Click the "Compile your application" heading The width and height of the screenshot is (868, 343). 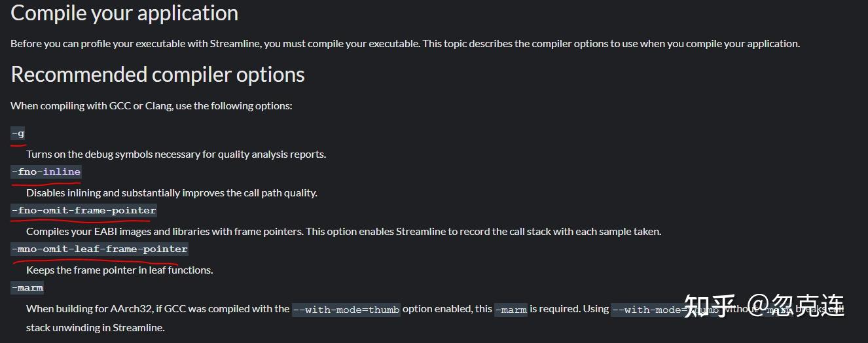(124, 13)
